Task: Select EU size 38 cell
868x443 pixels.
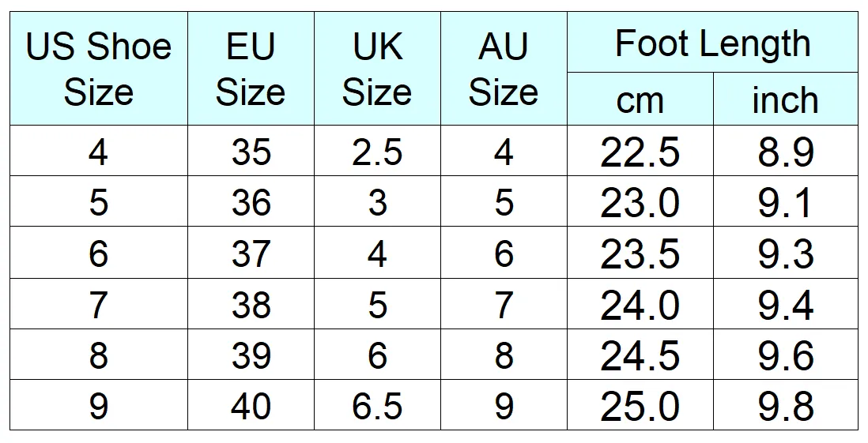Action: (251, 304)
